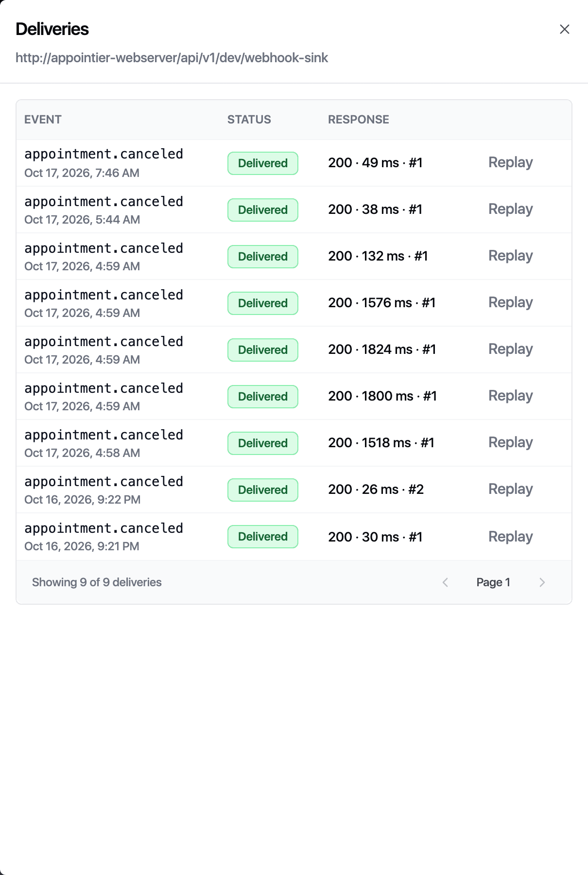Click timestamp 'Oct 17, 2026, 5:44 AM'

(82, 220)
